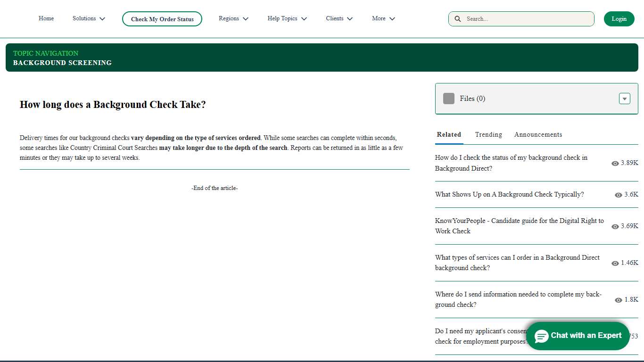The width and height of the screenshot is (644, 362).
Task: Select Home in the navigation bar
Action: pyautogui.click(x=46, y=18)
